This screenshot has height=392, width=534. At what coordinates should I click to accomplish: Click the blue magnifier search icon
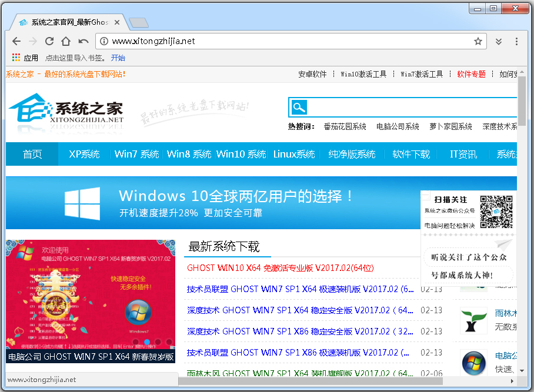click(x=298, y=107)
